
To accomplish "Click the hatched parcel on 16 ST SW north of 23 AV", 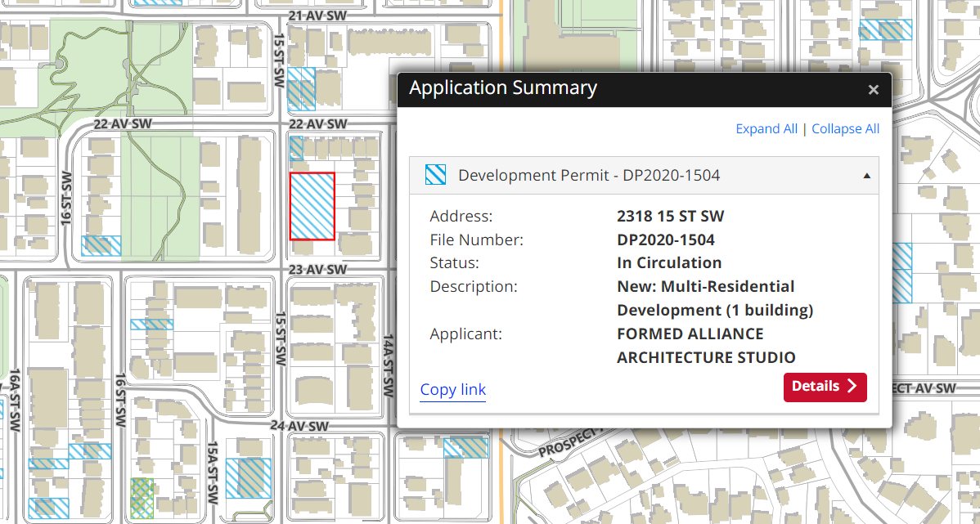I will 101,245.
